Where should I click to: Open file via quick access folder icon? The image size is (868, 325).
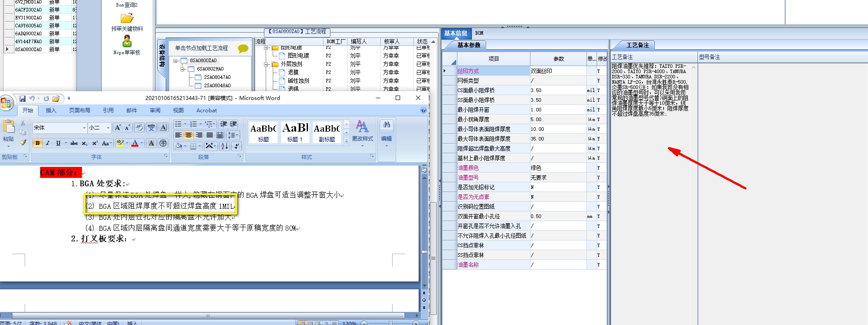click(56, 99)
